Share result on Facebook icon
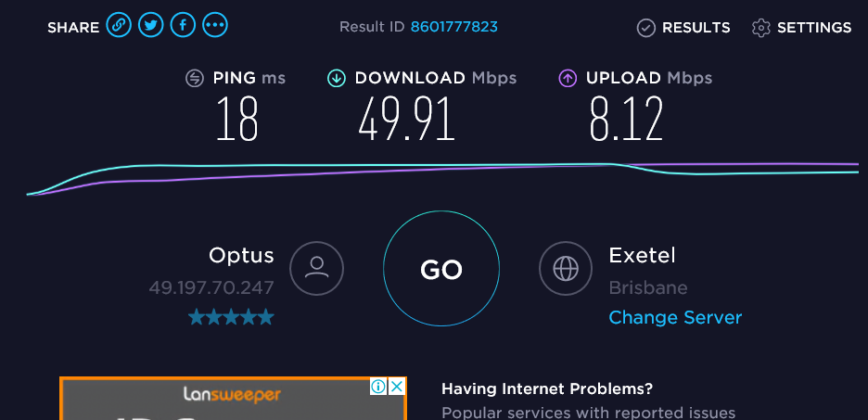This screenshot has width=868, height=420. (x=183, y=25)
